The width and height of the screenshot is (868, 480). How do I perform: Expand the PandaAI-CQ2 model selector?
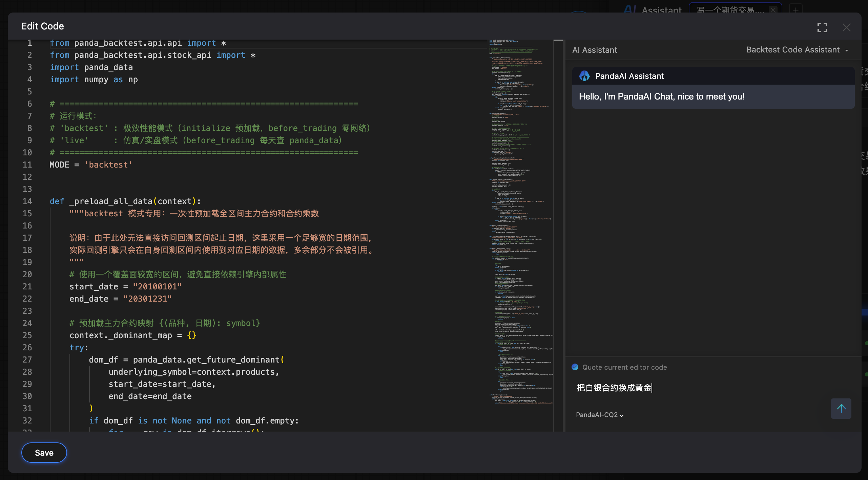[599, 415]
